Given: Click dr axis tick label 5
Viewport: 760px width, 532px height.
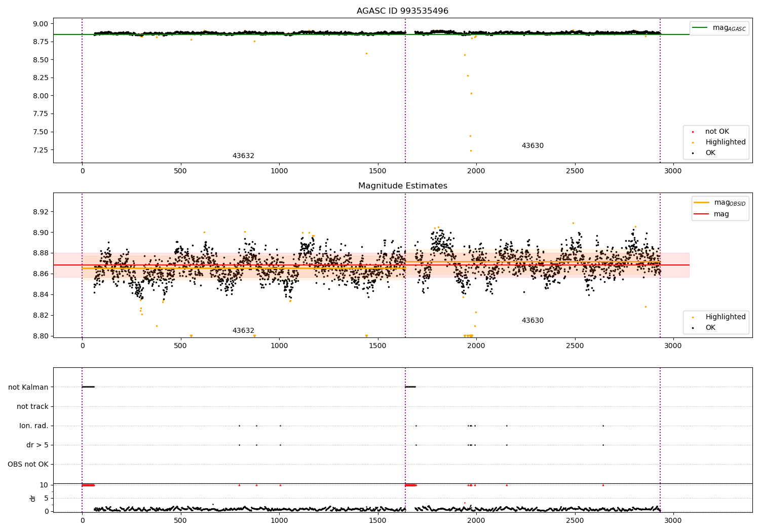Looking at the screenshot, I should tap(47, 498).
